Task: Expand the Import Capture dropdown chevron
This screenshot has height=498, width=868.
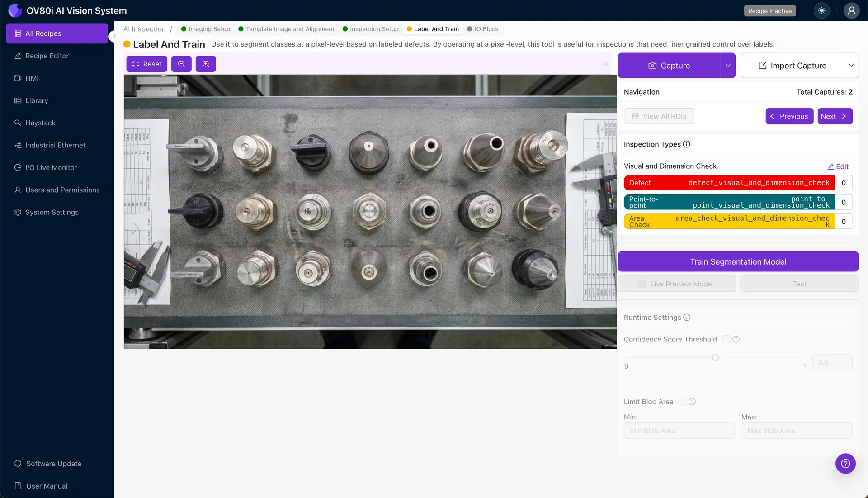Action: pos(852,65)
